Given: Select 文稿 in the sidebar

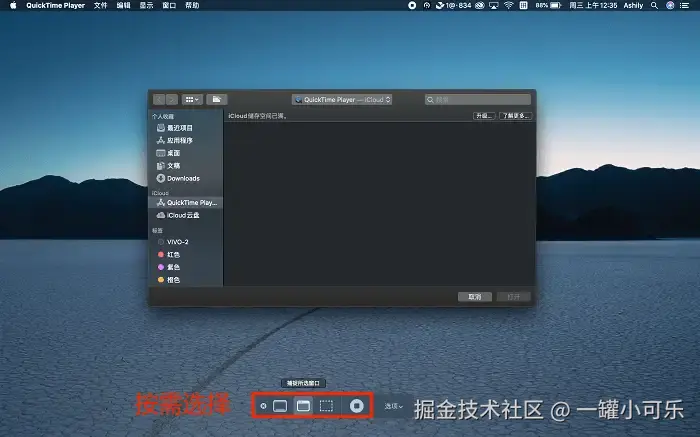Looking at the screenshot, I should pos(185,166).
